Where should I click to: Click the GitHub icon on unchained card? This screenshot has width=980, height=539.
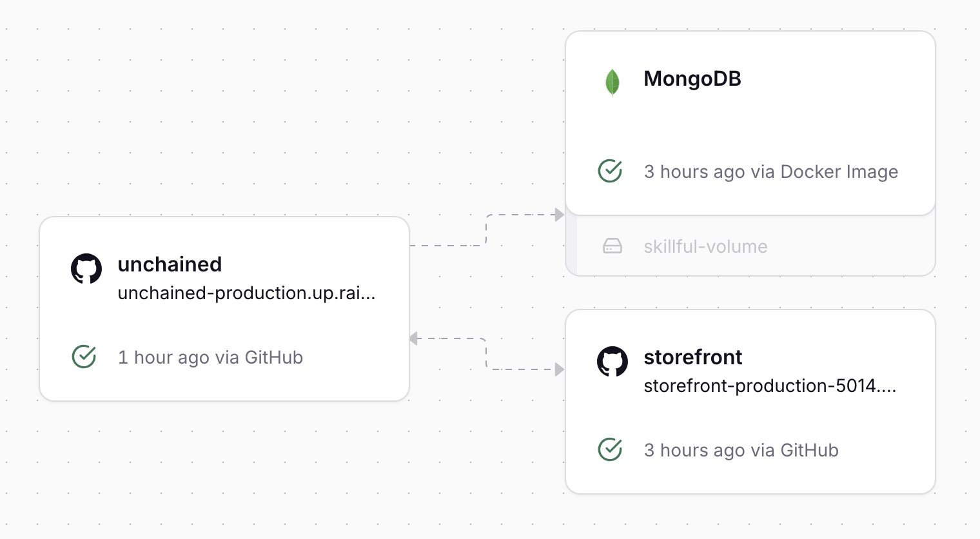click(86, 268)
